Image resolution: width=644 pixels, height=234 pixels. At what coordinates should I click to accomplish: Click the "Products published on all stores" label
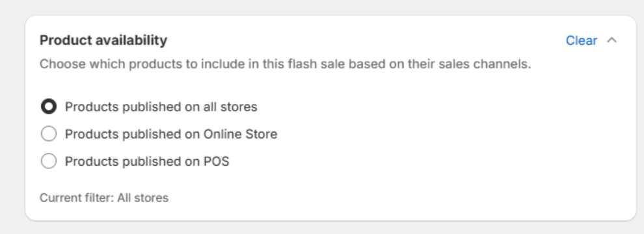coord(161,107)
